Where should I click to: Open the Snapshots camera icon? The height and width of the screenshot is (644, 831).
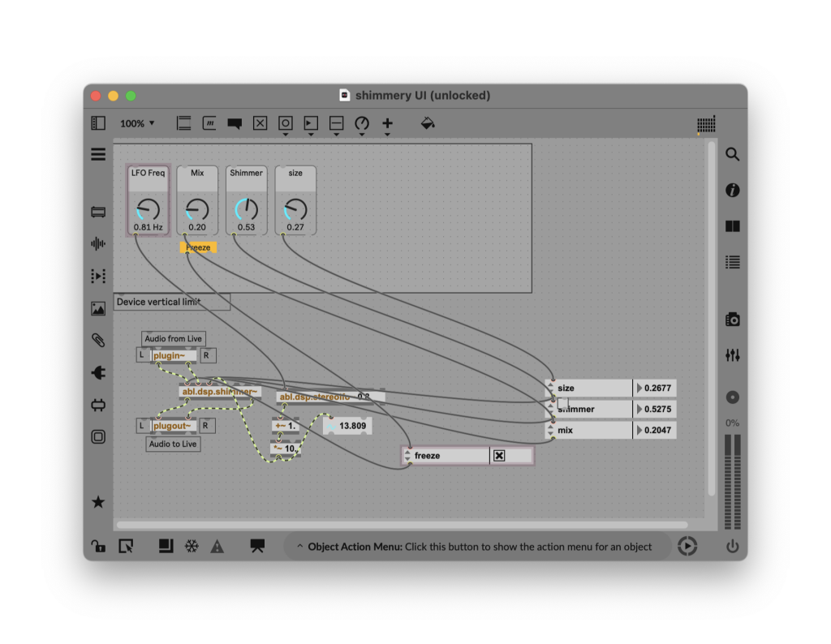[732, 320]
